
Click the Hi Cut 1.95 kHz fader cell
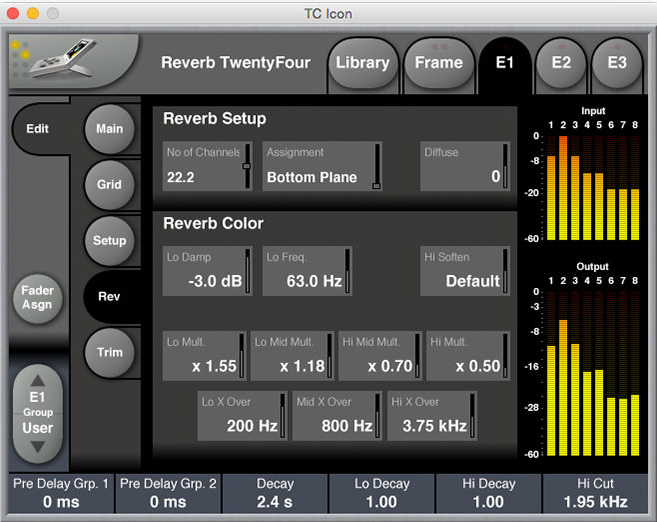click(595, 493)
